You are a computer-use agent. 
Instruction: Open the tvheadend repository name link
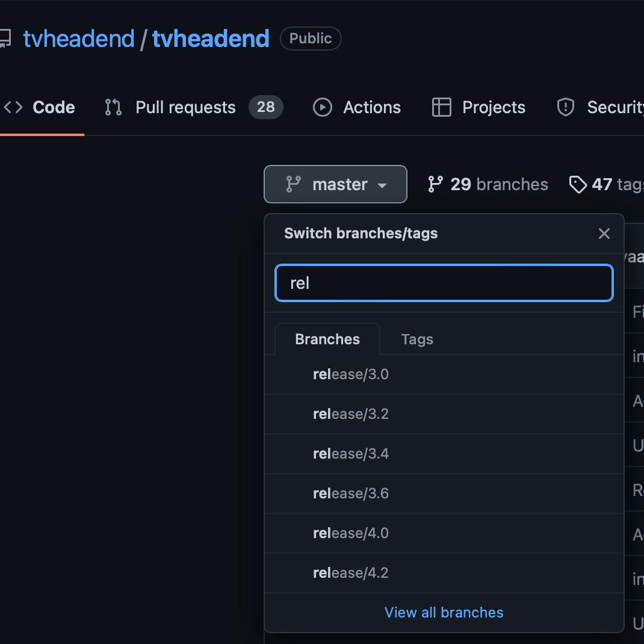211,39
